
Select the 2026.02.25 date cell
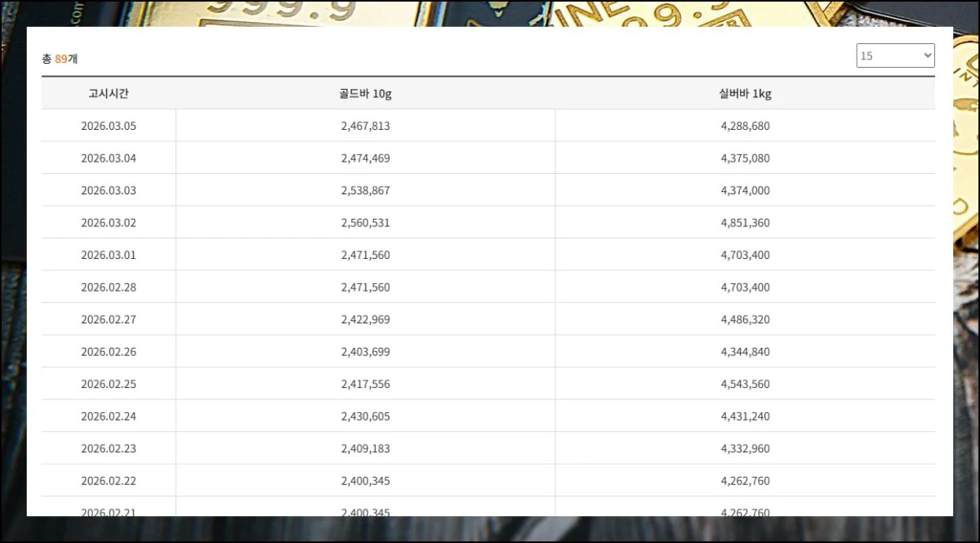(109, 384)
